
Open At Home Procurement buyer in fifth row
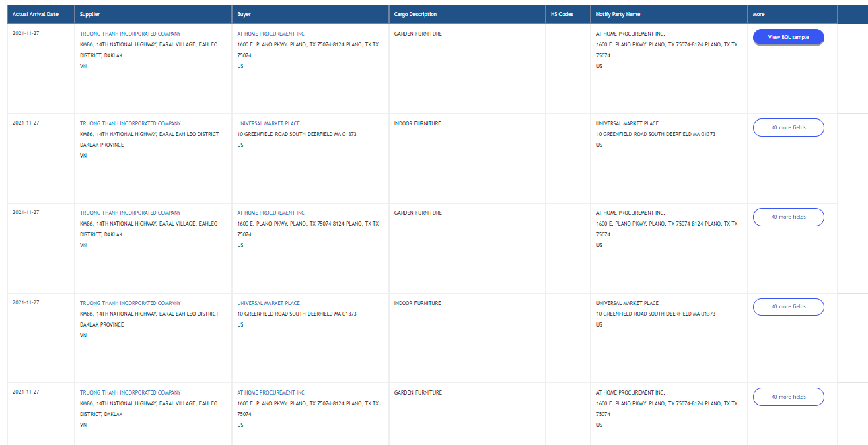270,392
